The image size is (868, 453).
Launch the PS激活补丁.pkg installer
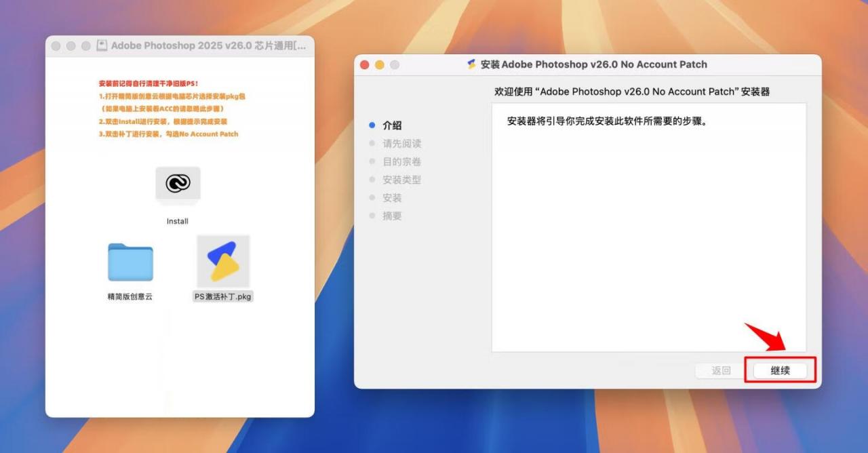point(222,261)
